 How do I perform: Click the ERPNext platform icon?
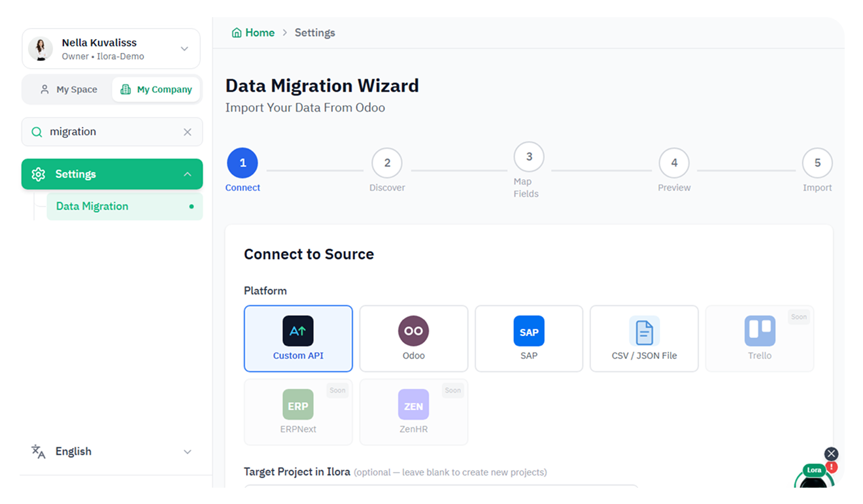(x=298, y=405)
